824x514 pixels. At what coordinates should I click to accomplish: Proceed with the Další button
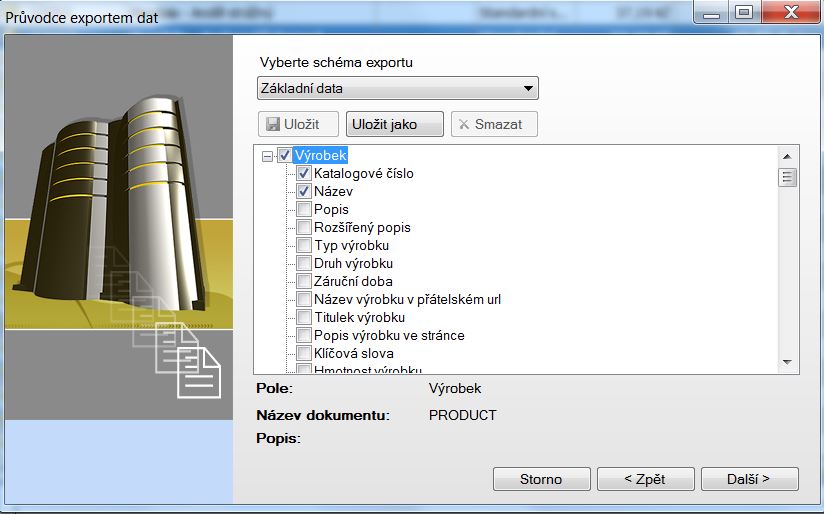749,479
